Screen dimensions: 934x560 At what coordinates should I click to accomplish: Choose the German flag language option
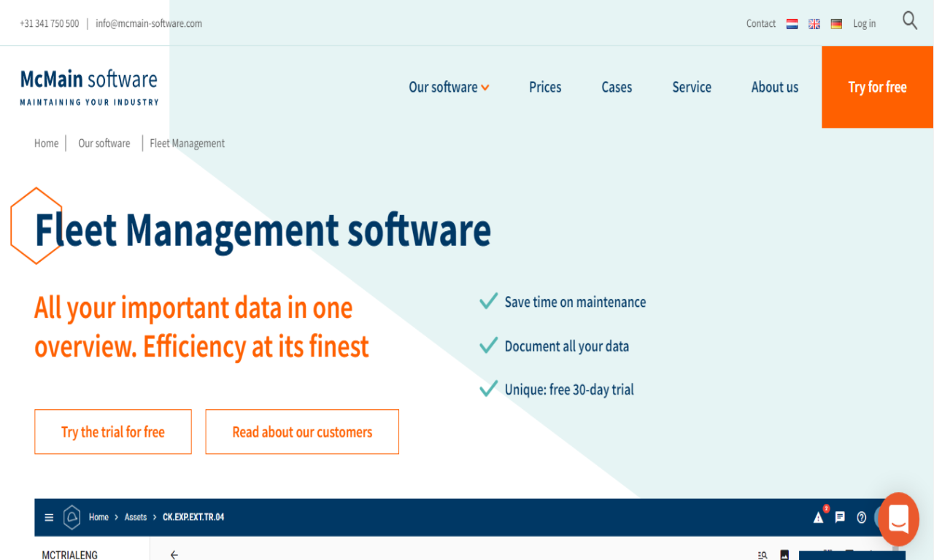[836, 24]
